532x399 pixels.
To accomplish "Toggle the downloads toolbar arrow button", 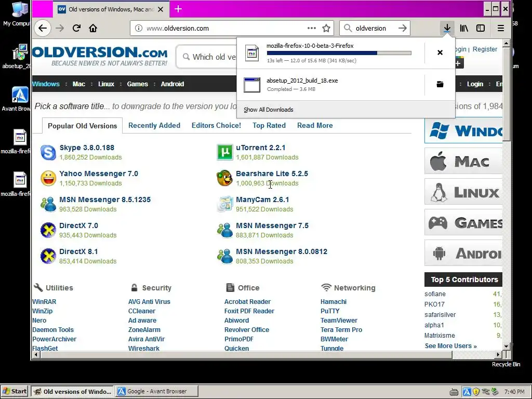I will tap(447, 28).
